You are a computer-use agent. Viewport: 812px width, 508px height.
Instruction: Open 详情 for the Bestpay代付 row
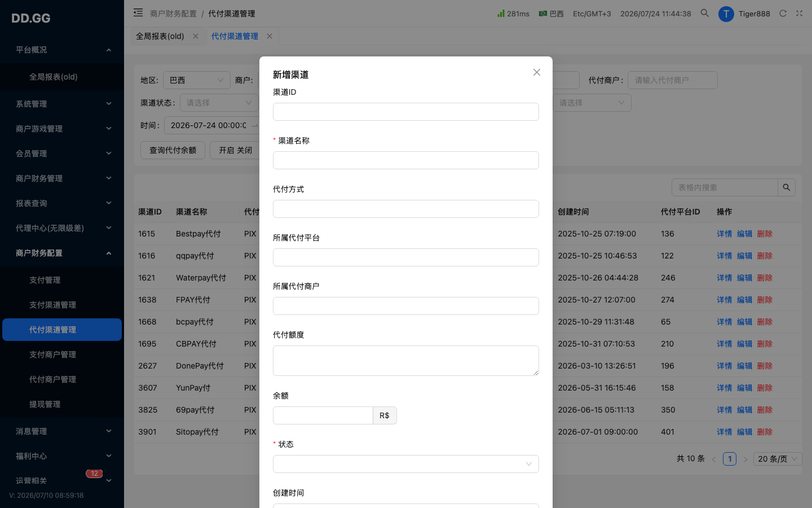coord(725,234)
